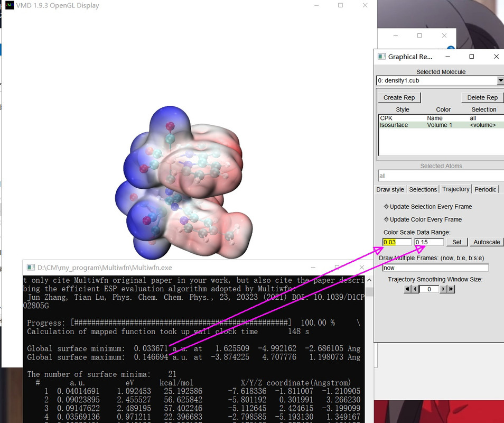
Task: Click the Graphical Representations window icon
Action: 381,57
